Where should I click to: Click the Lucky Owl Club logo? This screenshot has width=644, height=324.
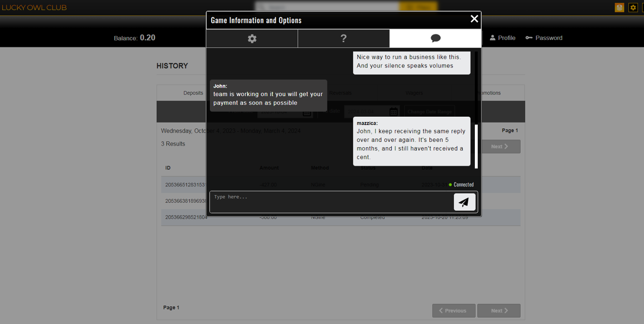(34, 8)
